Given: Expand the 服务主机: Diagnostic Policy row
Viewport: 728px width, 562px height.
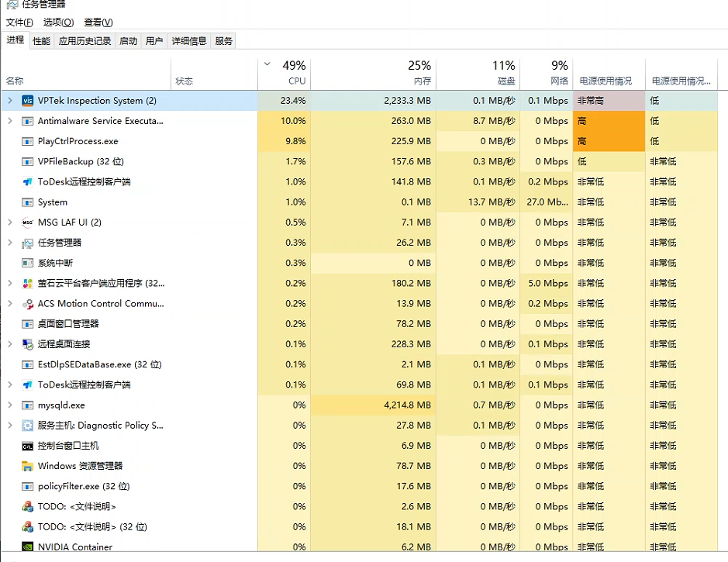Looking at the screenshot, I should (x=10, y=426).
